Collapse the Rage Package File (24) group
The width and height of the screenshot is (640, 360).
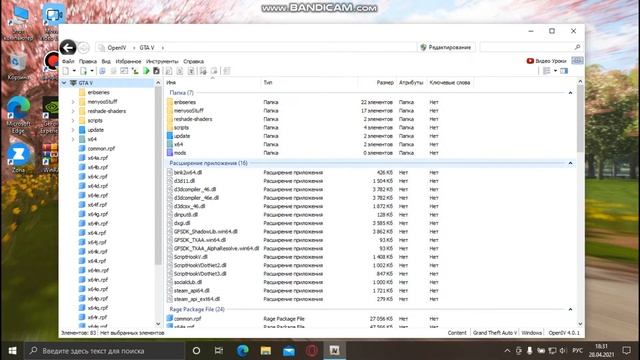pos(570,309)
